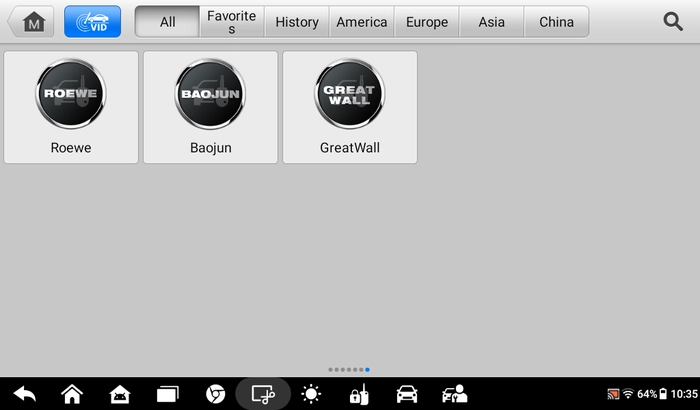This screenshot has width=700, height=410.
Task: Select the Roewe brand tile
Action: pos(71,107)
